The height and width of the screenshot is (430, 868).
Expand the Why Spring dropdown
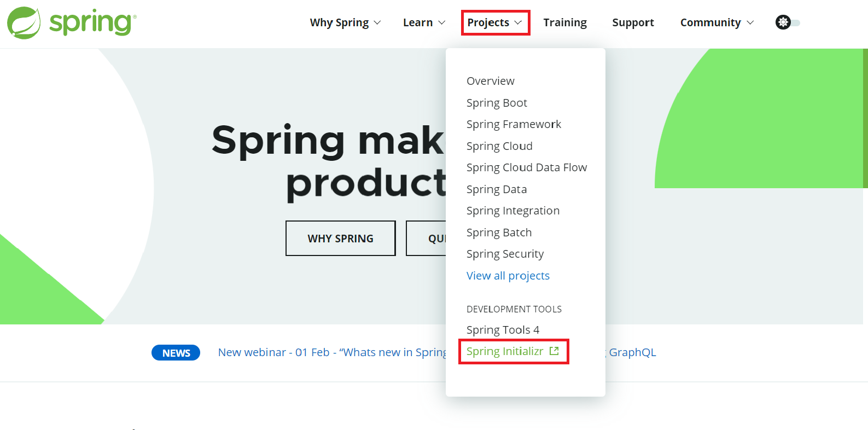coord(345,22)
